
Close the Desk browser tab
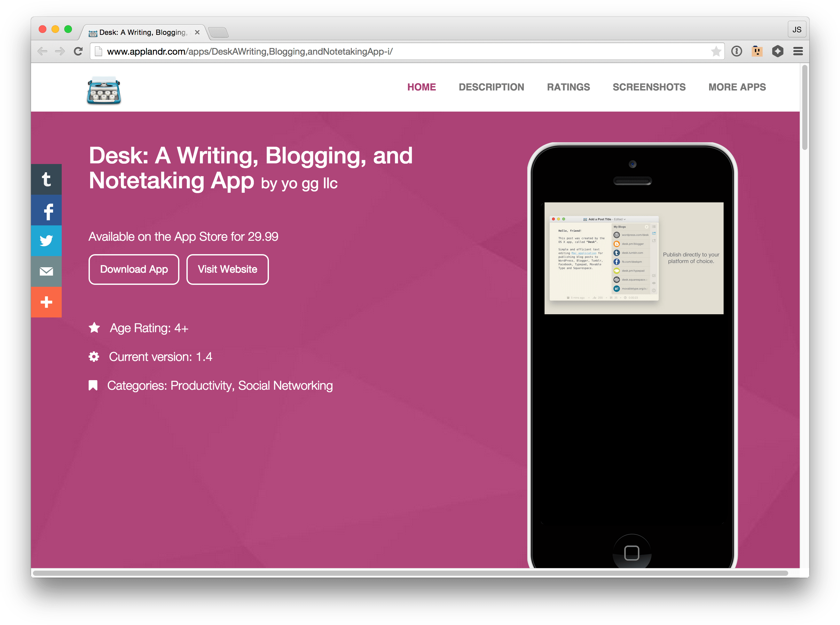(x=197, y=33)
